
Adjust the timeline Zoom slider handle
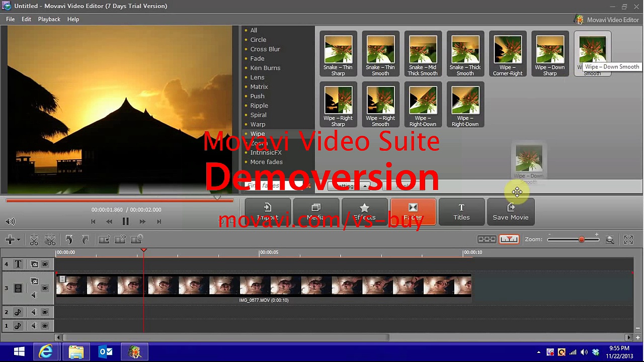pos(582,239)
